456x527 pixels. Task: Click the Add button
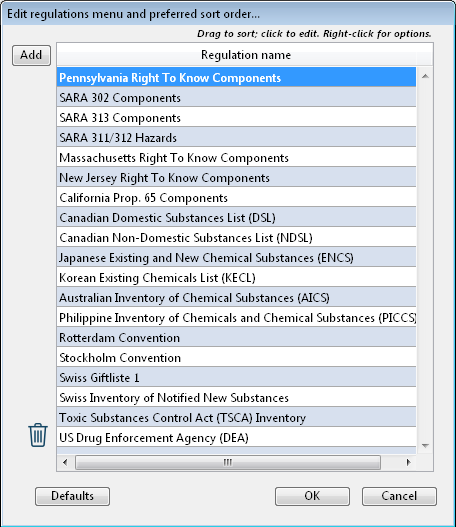pyautogui.click(x=31, y=55)
